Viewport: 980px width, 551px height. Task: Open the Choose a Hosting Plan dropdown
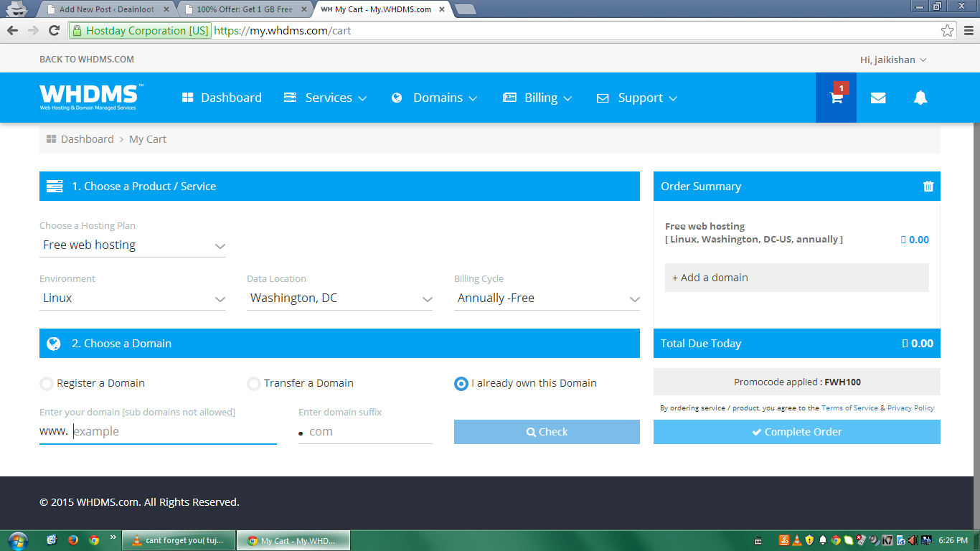pyautogui.click(x=133, y=245)
